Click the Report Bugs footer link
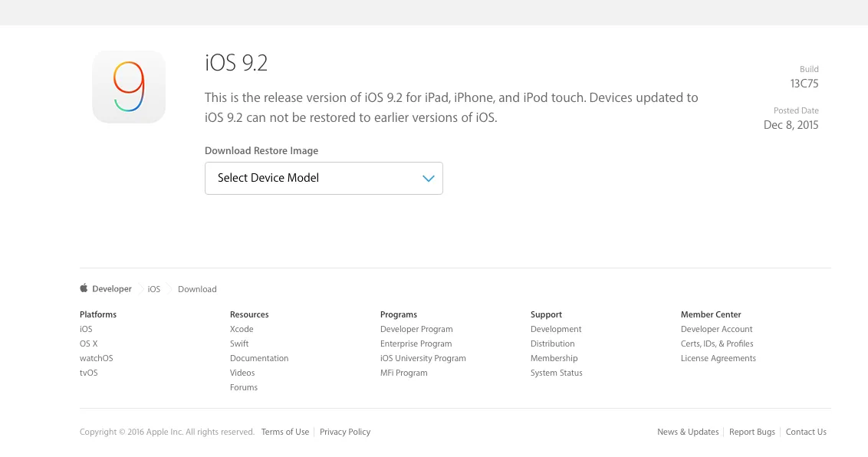This screenshot has height=457, width=868. (752, 432)
